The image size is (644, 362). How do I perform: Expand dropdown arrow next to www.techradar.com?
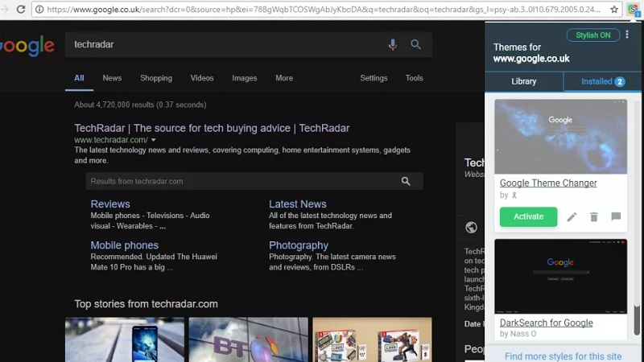[x=153, y=140]
